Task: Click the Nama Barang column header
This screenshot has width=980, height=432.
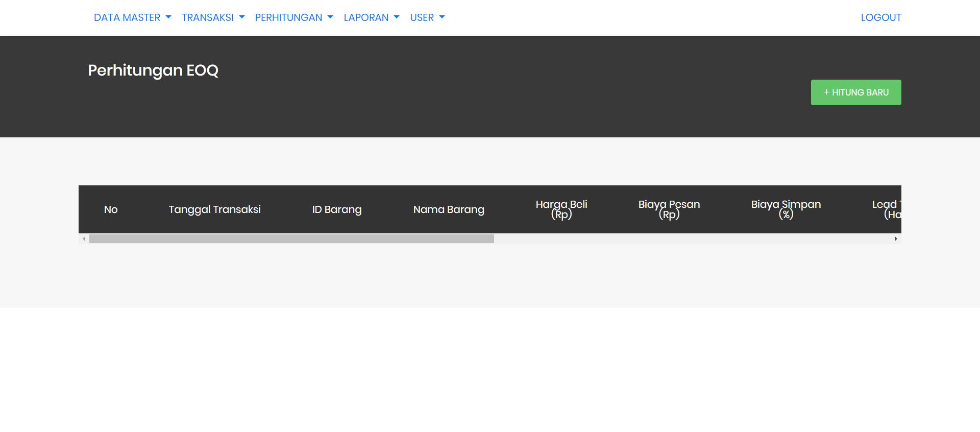Action: [x=449, y=209]
